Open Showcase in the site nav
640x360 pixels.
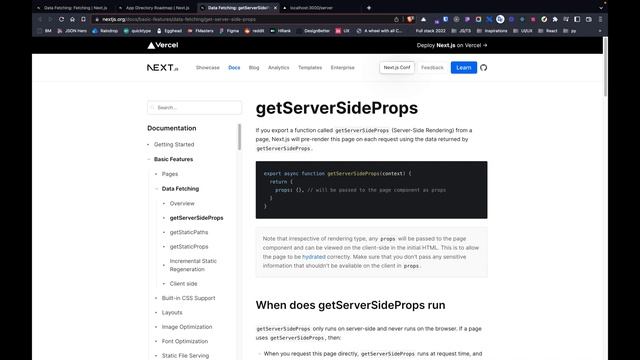(x=207, y=68)
